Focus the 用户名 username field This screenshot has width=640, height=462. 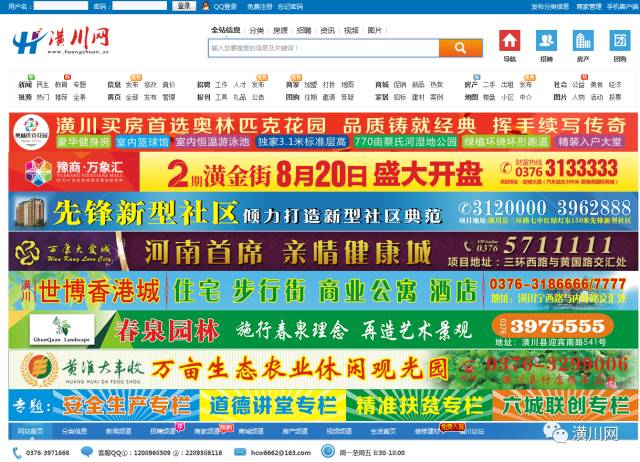click(60, 6)
